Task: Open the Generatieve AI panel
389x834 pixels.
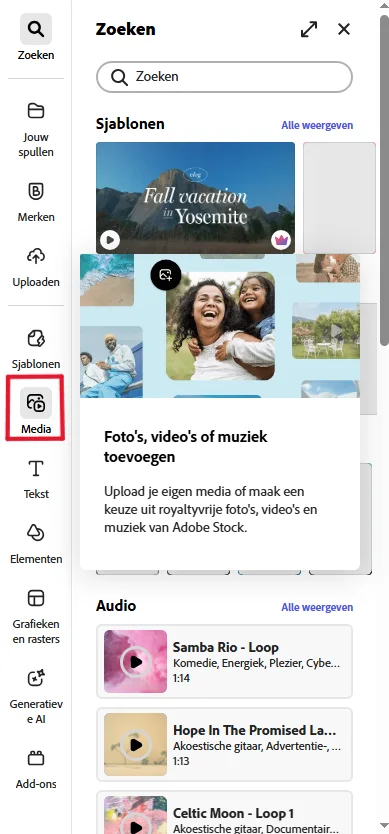Action: point(36,696)
